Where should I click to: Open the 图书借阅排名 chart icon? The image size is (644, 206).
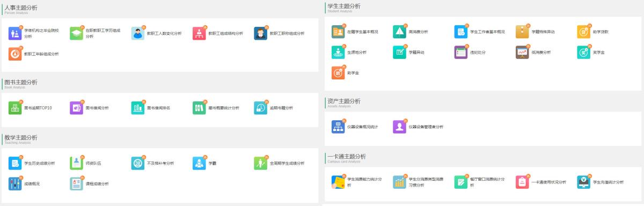138,108
